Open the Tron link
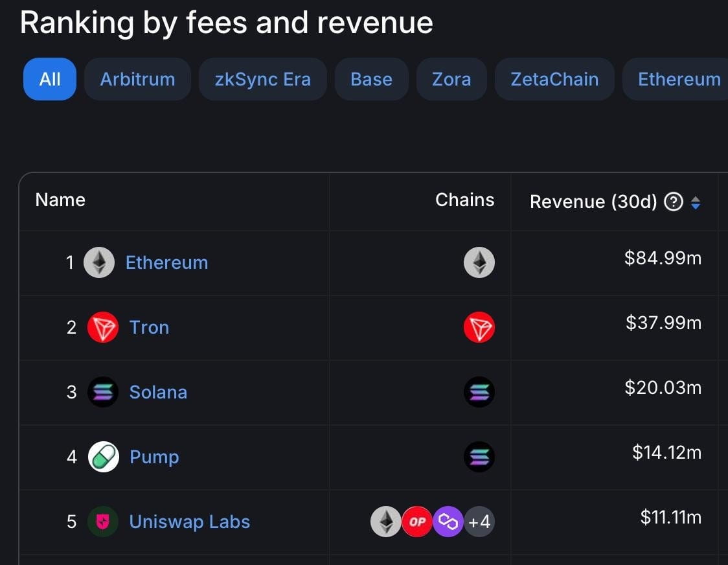Image resolution: width=728 pixels, height=565 pixels. coord(150,327)
